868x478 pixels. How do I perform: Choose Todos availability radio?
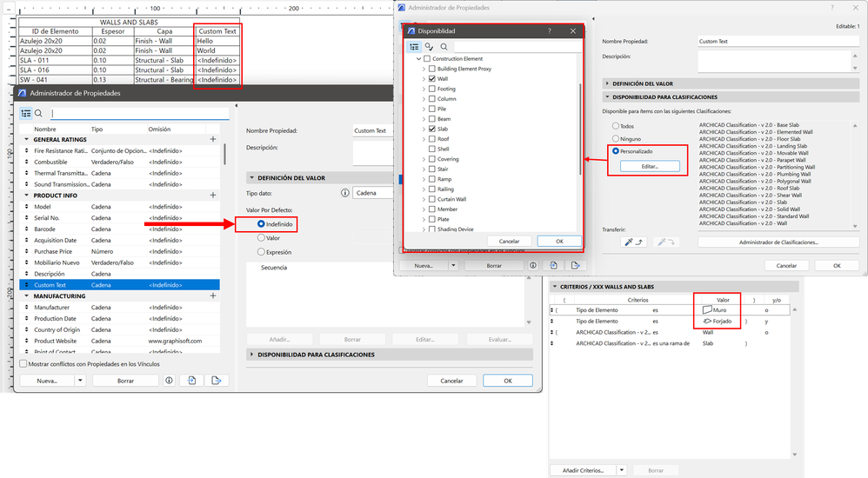616,126
